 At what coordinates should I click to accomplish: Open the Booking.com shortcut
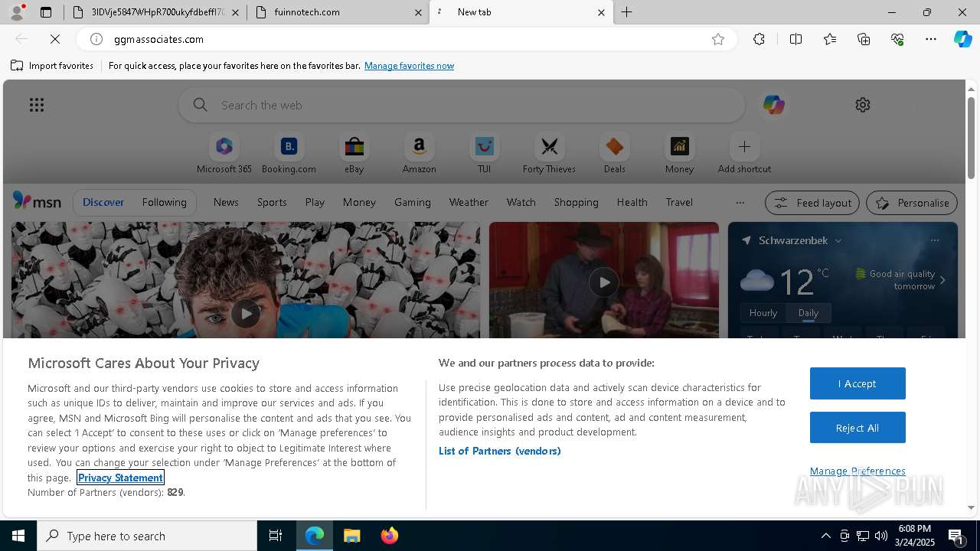pos(289,154)
